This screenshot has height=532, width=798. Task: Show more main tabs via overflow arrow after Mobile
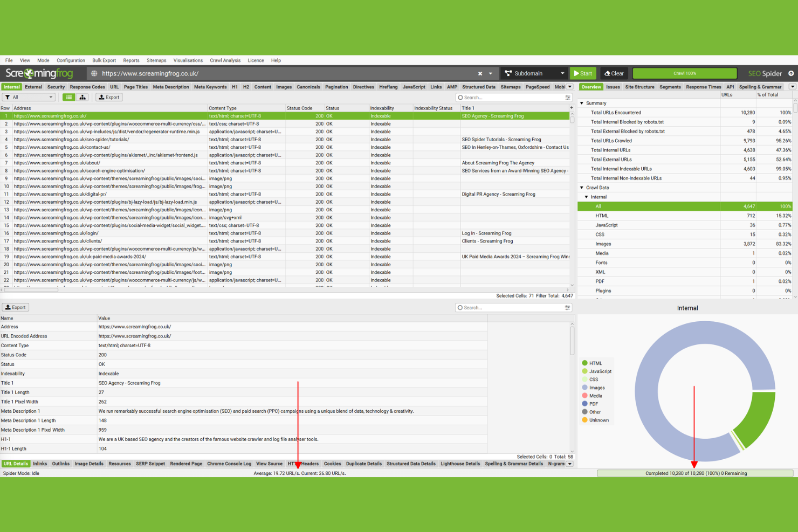[x=570, y=87]
